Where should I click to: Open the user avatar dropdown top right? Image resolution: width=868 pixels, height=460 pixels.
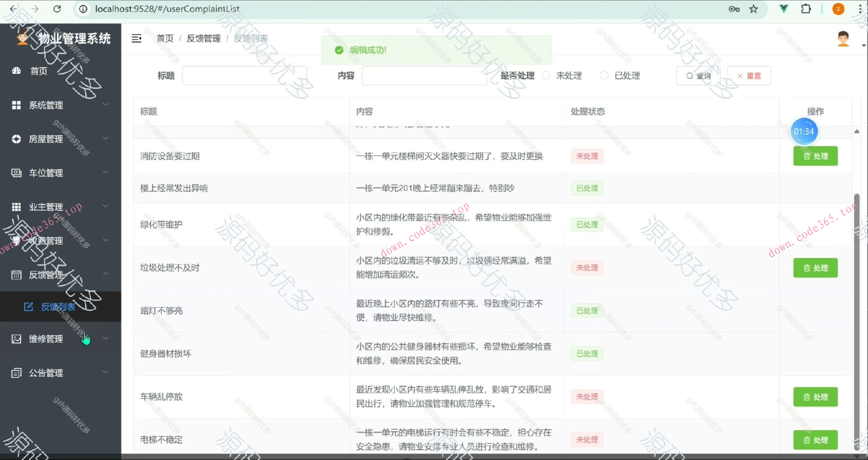[x=842, y=39]
